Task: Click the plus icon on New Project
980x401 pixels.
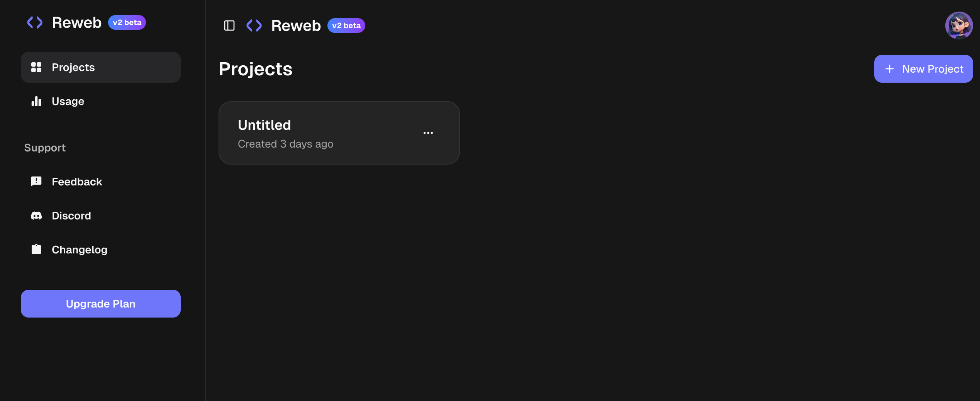Action: (x=890, y=69)
